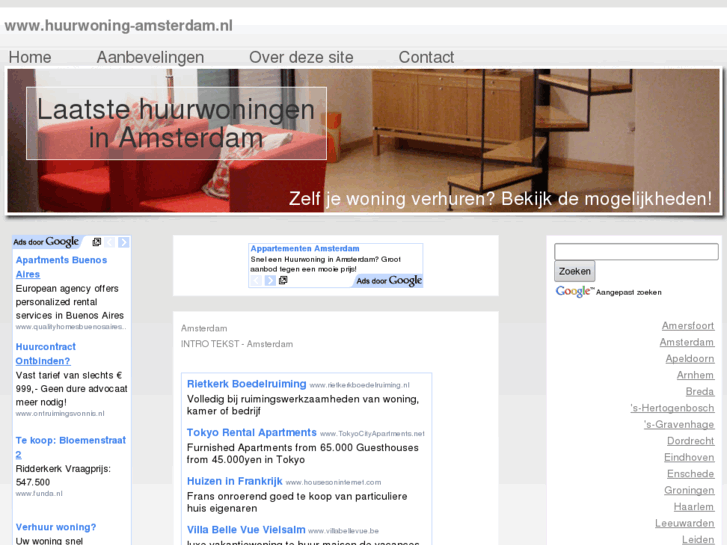Open 'Zelf je woning verhuren?' banner link
This screenshot has width=727, height=545.
click(500, 199)
